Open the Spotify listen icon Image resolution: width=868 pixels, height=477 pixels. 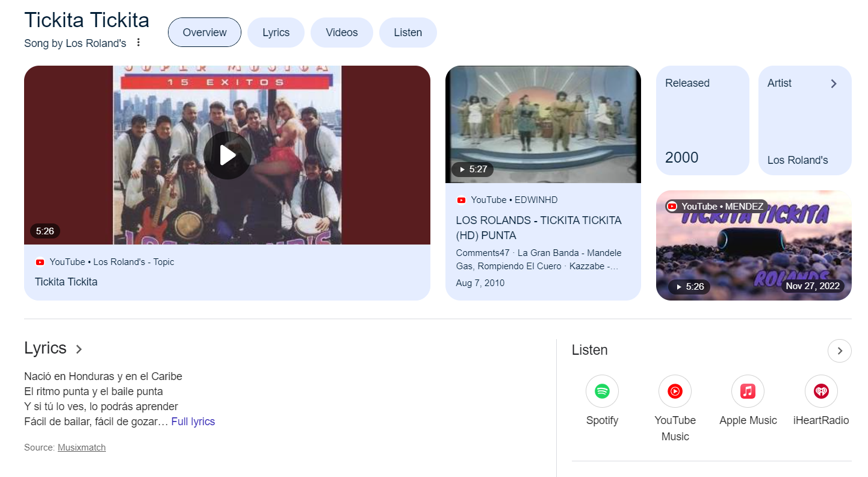602,391
